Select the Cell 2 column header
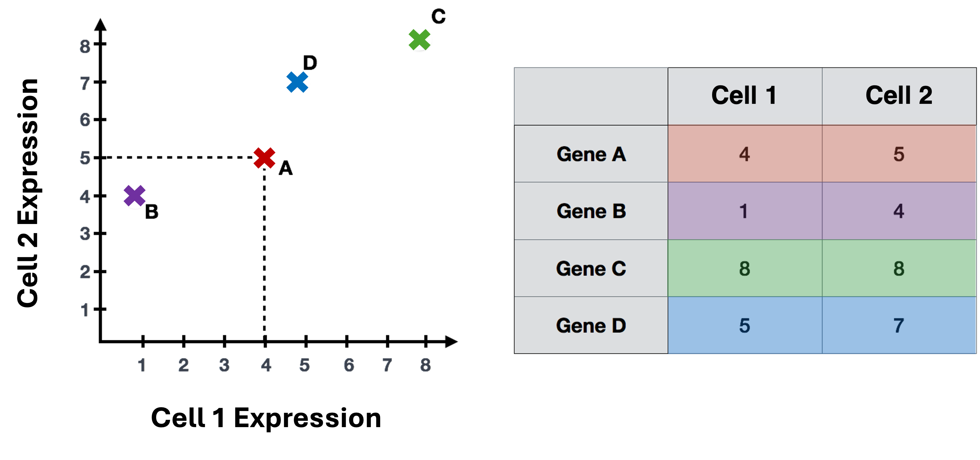This screenshot has width=980, height=460. (x=899, y=96)
